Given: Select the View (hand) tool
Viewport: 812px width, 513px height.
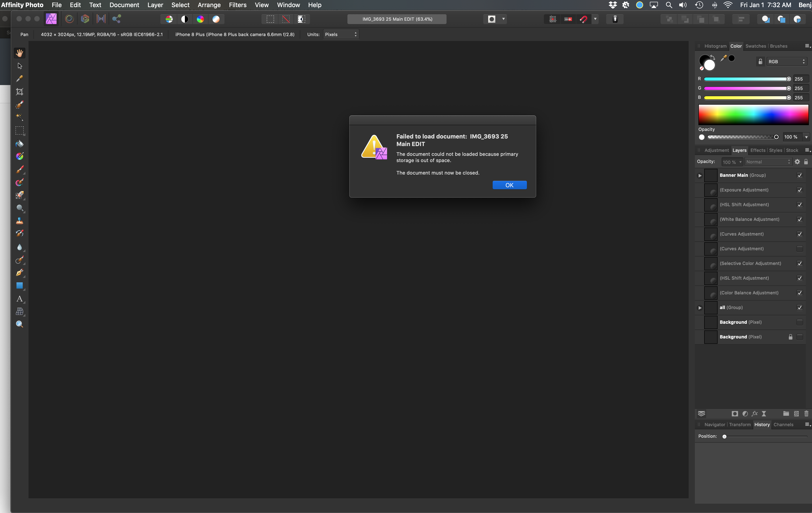Looking at the screenshot, I should (20, 53).
